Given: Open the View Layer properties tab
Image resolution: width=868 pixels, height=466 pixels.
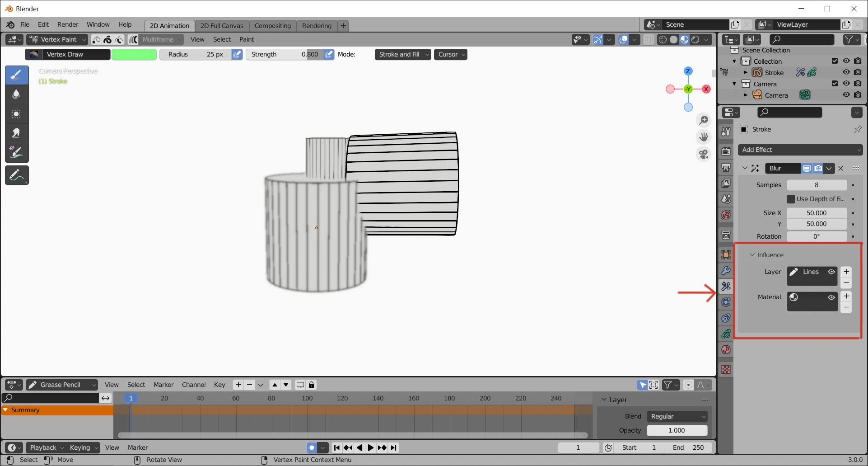Looking at the screenshot, I should [x=726, y=183].
